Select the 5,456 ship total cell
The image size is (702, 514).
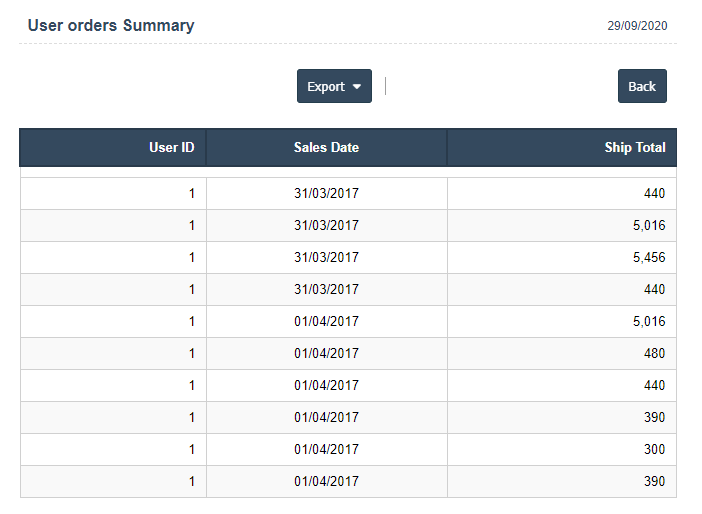(x=649, y=258)
